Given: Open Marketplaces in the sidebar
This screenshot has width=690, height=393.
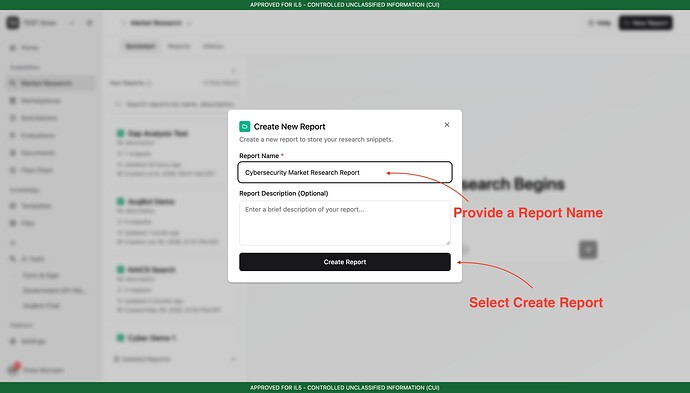Looking at the screenshot, I should [36, 101].
